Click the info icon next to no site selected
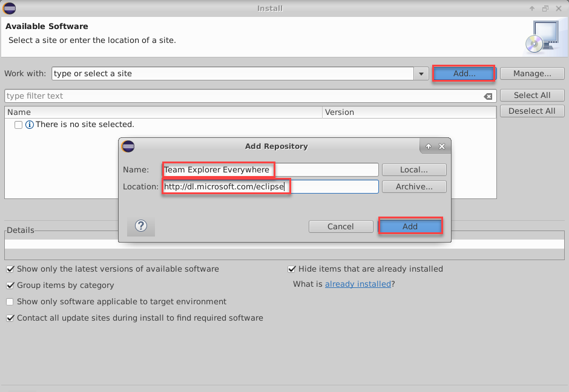 pos(30,125)
